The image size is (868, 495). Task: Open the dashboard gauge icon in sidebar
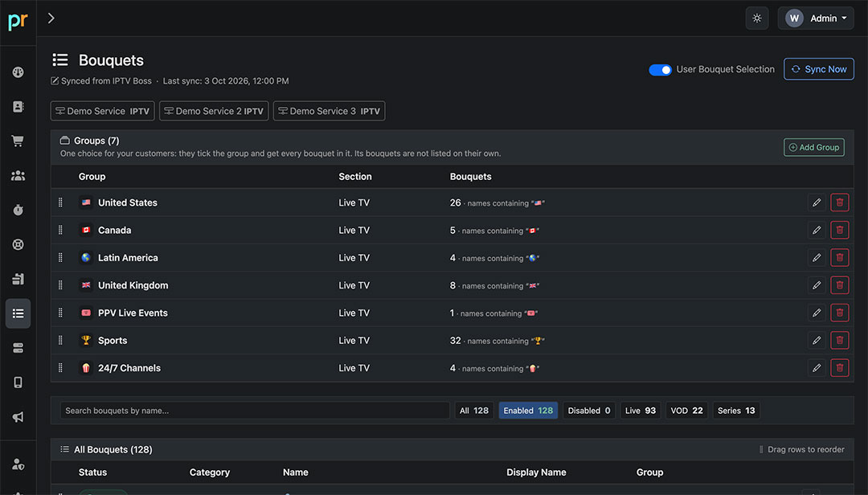[18, 72]
